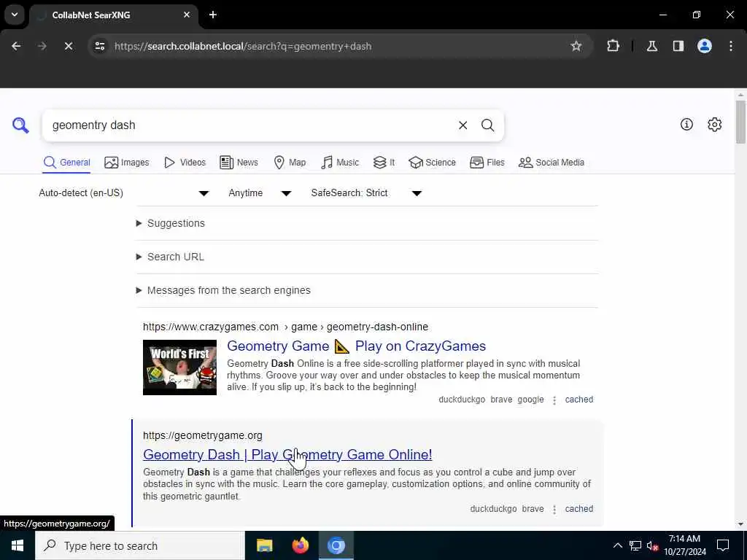Open a new browser tab
The image size is (747, 560).
(x=213, y=15)
